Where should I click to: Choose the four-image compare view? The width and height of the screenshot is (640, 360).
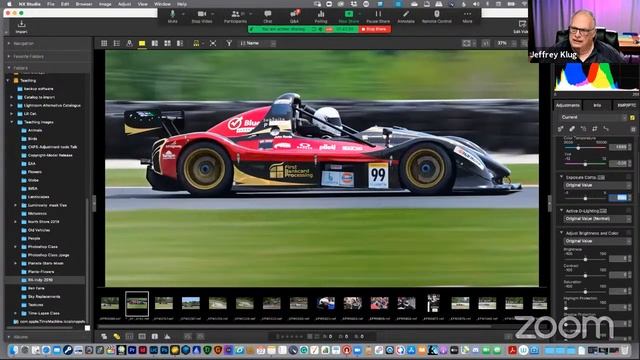tap(167, 43)
